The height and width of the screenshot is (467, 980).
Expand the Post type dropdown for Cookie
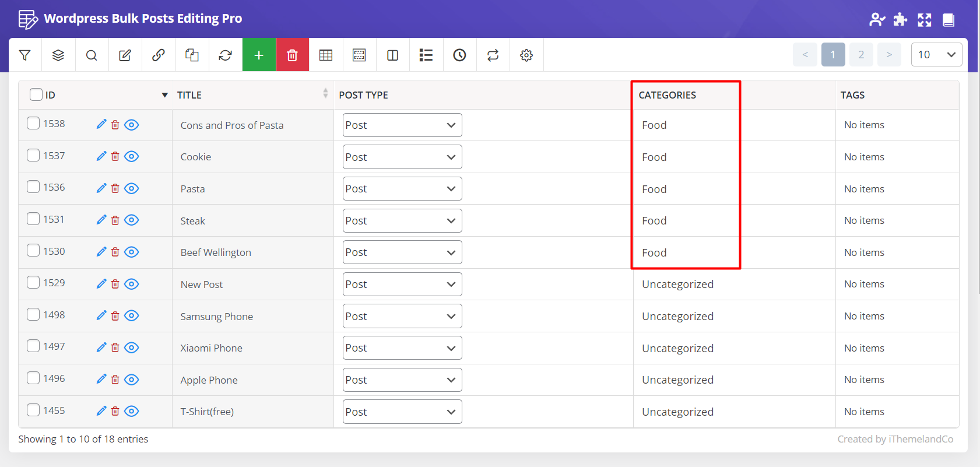[x=402, y=157]
